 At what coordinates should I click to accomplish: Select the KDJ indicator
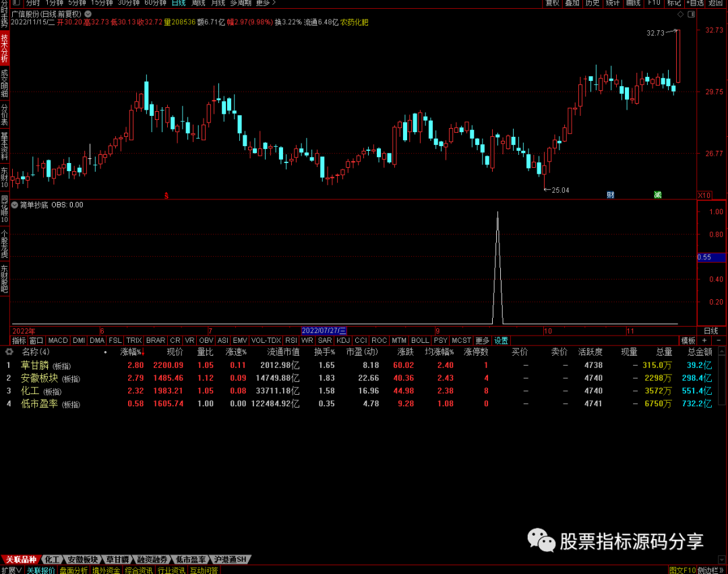point(343,341)
